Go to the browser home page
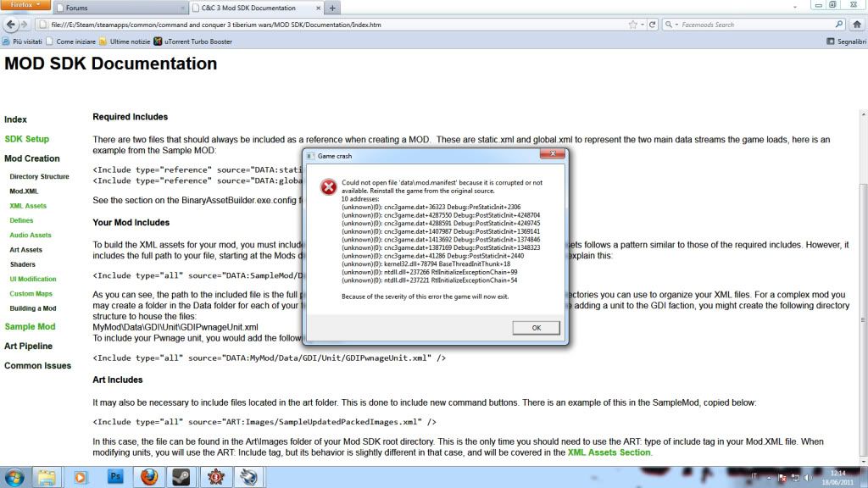868x488 pixels. point(857,25)
